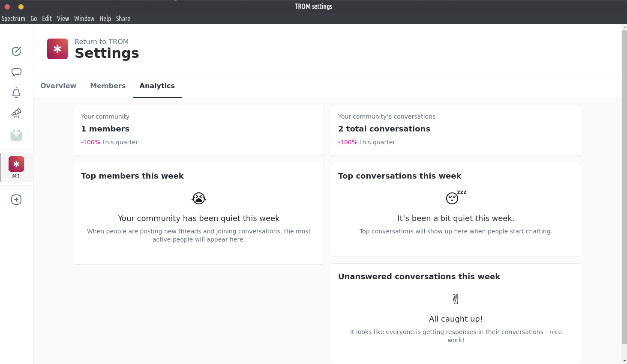Open direct messages chat bubble icon
This screenshot has height=364, width=627.
tap(16, 72)
